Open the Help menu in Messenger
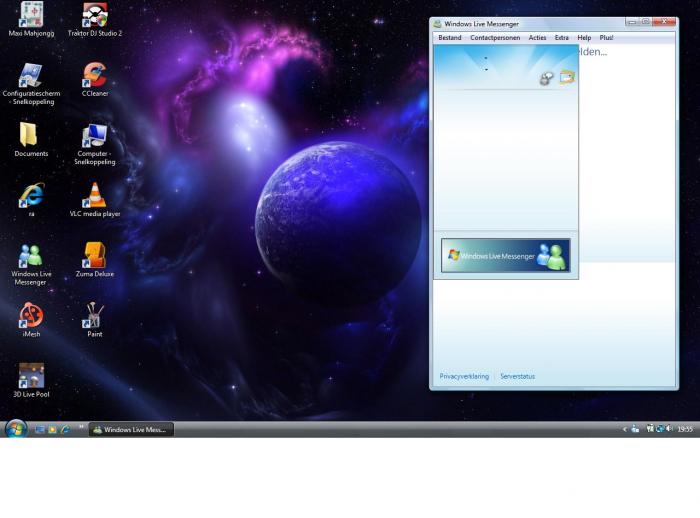 click(x=584, y=38)
